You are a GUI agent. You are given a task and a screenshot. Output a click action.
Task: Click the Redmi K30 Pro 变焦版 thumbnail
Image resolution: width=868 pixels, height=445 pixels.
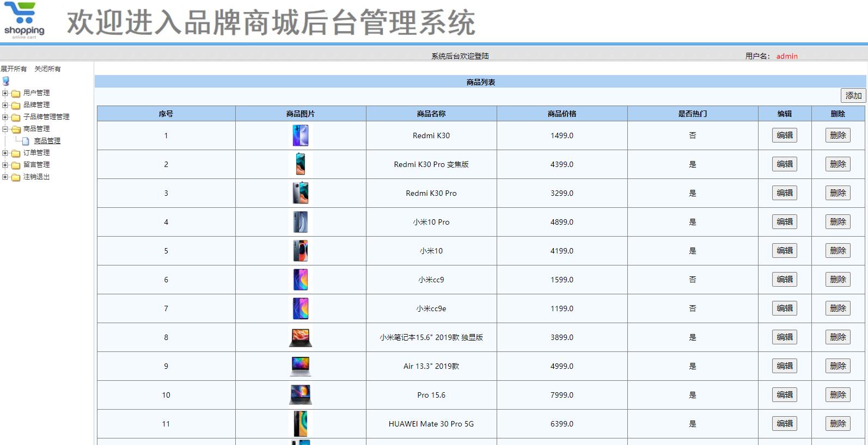(x=301, y=164)
